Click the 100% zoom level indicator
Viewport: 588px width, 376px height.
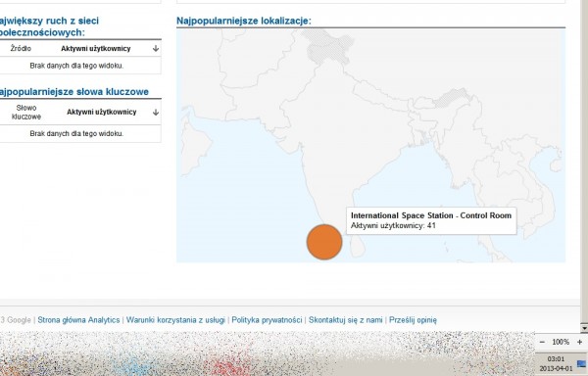[561, 342]
